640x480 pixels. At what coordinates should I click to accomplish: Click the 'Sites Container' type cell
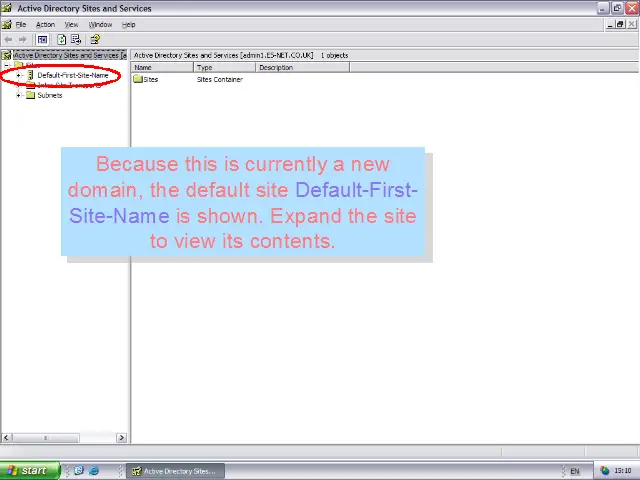(x=220, y=80)
